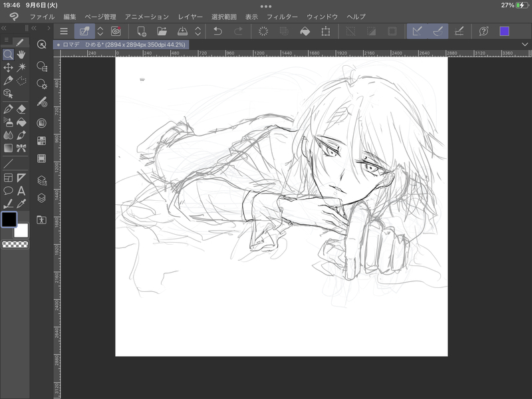Expand stepper arrows beside the save icon

[198, 31]
